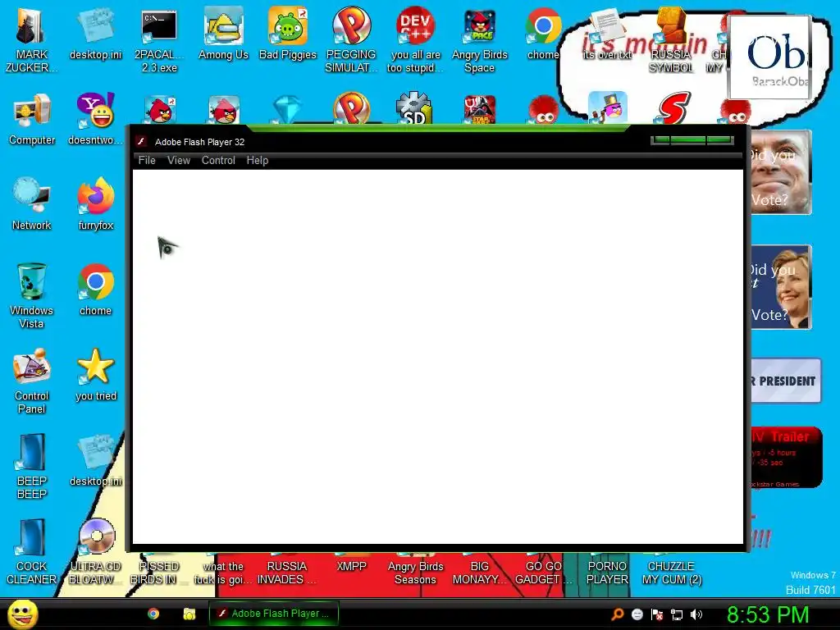The height and width of the screenshot is (630, 840).
Task: Click the white circle minus tray icon
Action: coord(637,614)
